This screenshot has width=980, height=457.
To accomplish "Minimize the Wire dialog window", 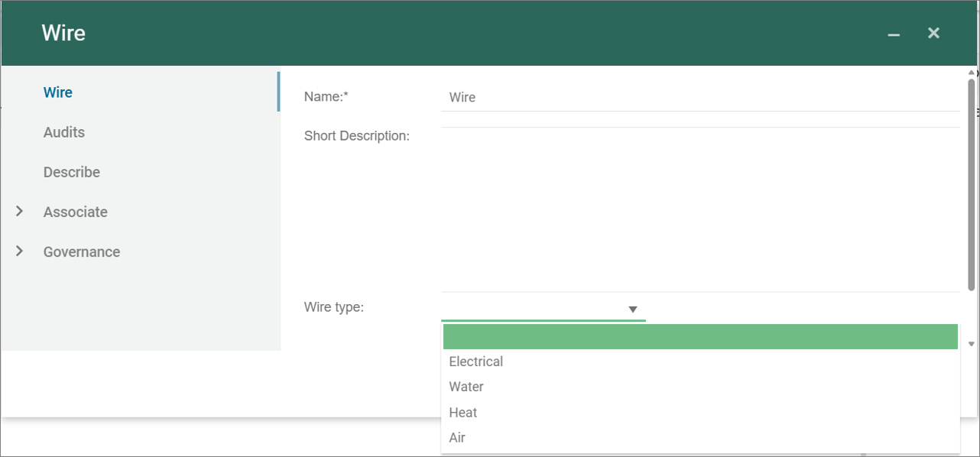I will (893, 34).
